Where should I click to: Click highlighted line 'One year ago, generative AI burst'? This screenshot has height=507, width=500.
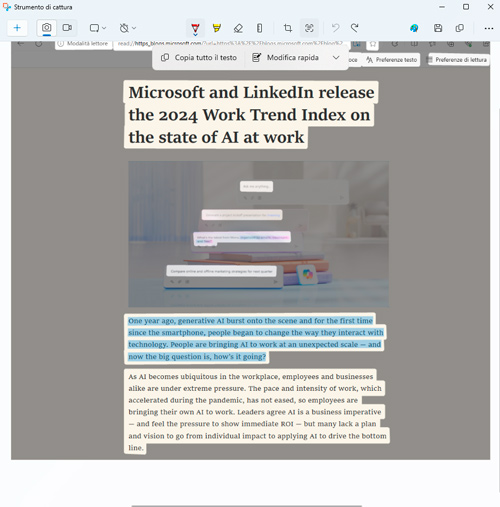(250, 321)
